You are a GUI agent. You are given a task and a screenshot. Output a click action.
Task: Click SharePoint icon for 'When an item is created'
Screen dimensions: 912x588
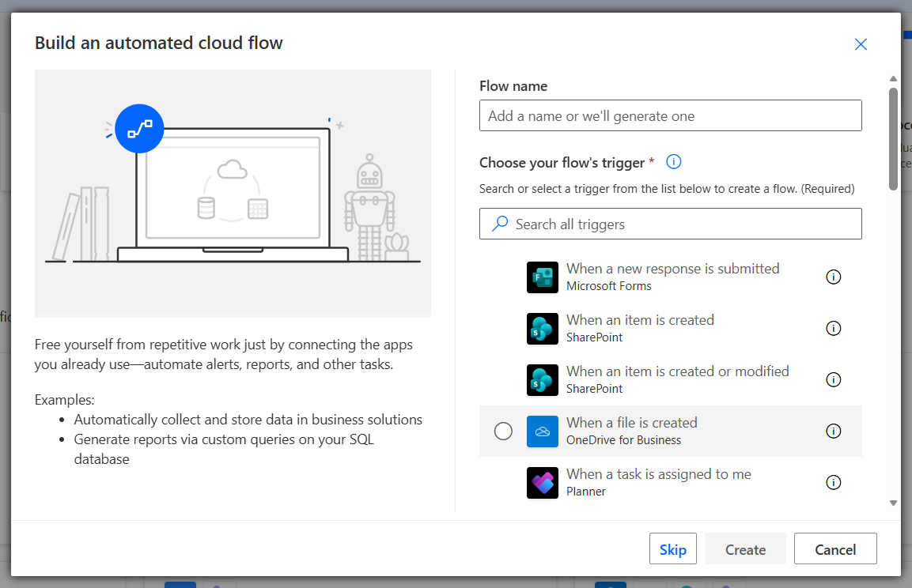click(x=542, y=329)
